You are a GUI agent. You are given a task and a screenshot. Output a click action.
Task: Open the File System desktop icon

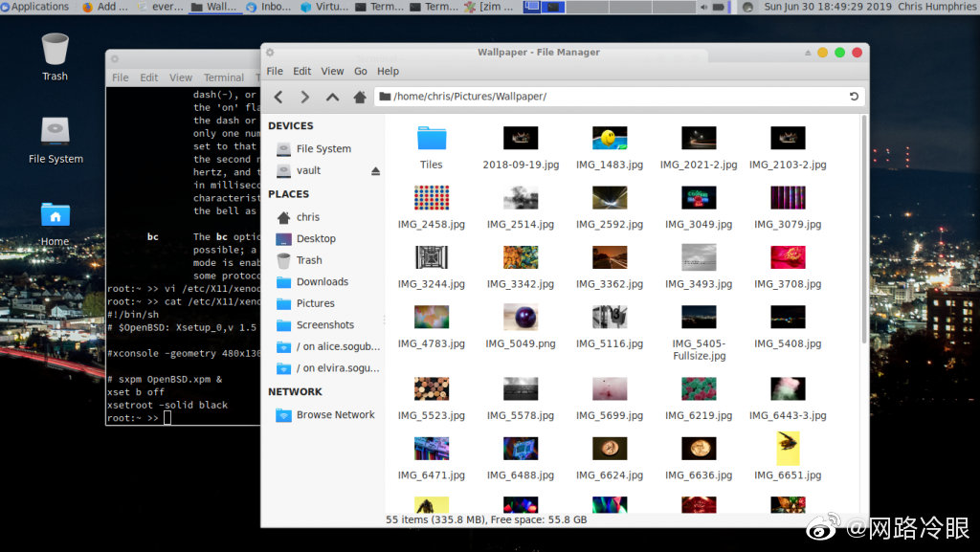tap(55, 132)
